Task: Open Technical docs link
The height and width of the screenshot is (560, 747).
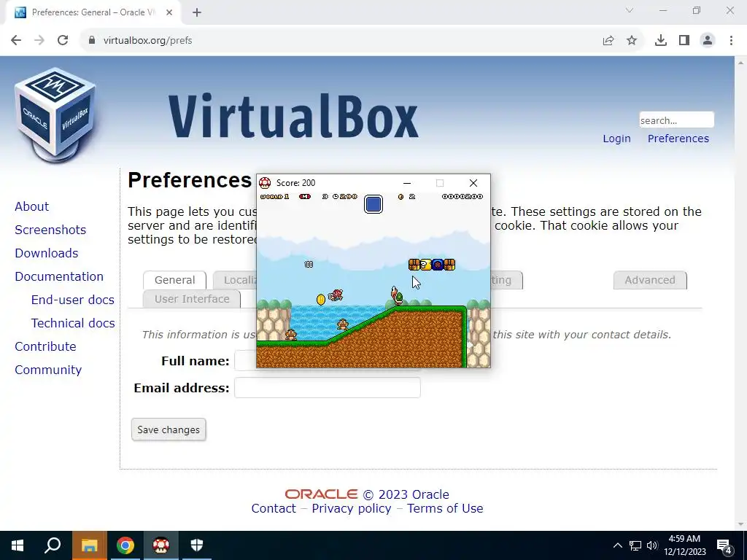Action: [73, 323]
